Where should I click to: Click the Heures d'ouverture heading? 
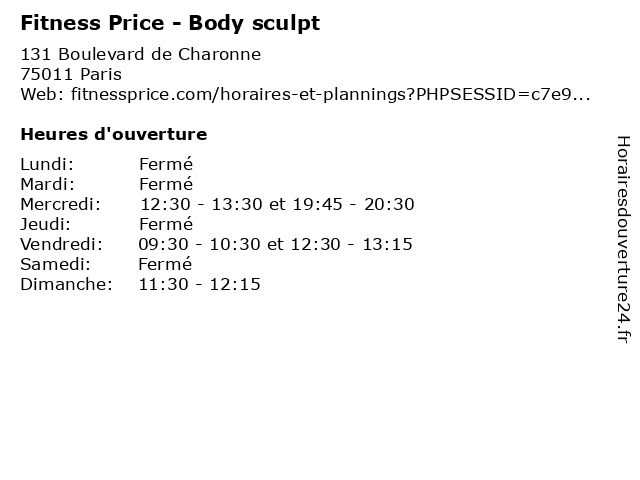coord(113,134)
